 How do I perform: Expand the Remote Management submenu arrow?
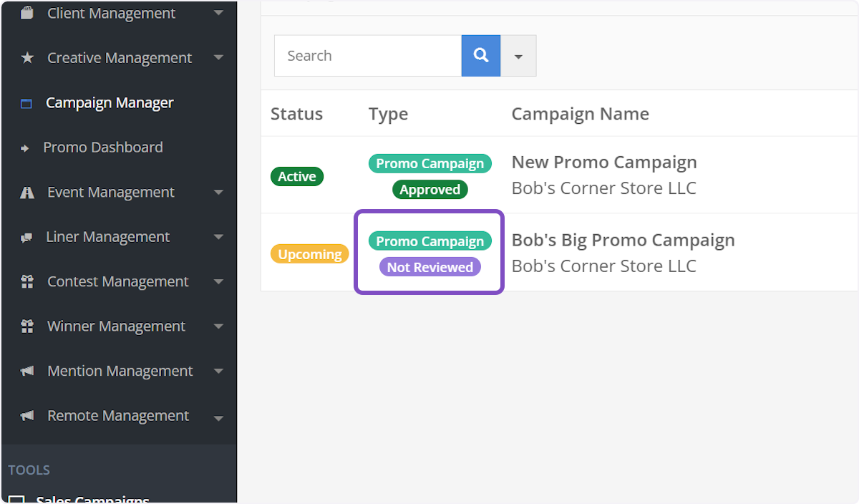click(x=218, y=417)
